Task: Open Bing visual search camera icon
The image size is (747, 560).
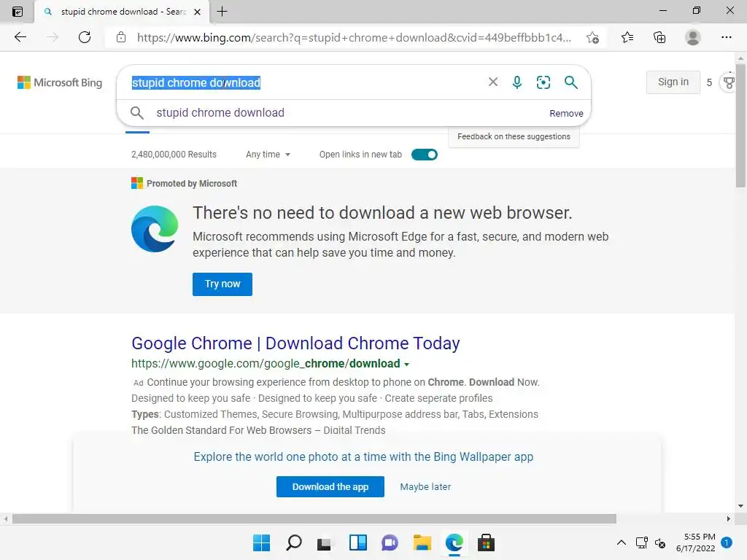Action: tap(543, 82)
